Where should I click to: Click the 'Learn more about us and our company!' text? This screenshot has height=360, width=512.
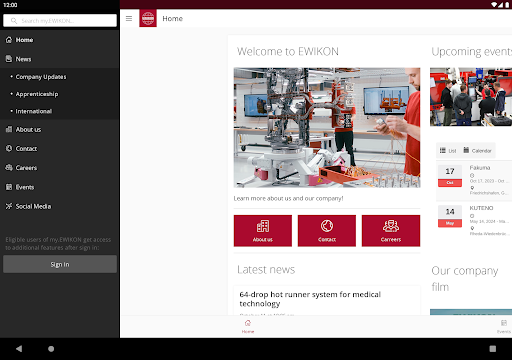288,198
